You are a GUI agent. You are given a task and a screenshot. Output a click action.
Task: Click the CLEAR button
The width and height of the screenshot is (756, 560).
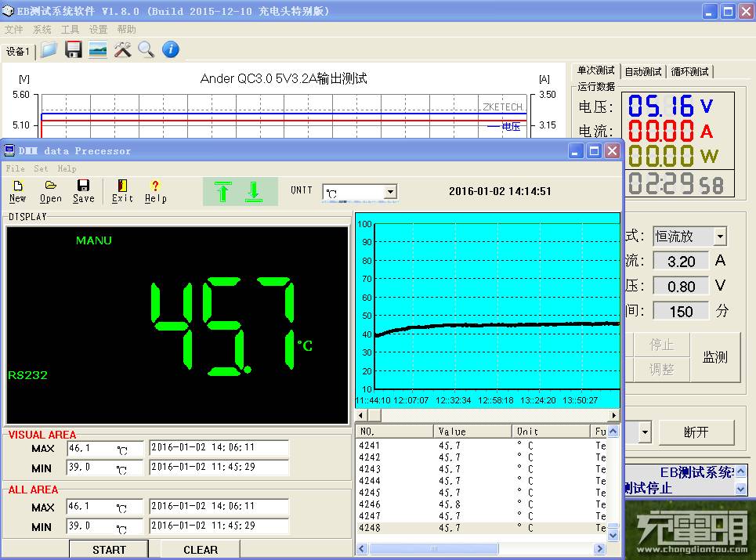coord(201,550)
